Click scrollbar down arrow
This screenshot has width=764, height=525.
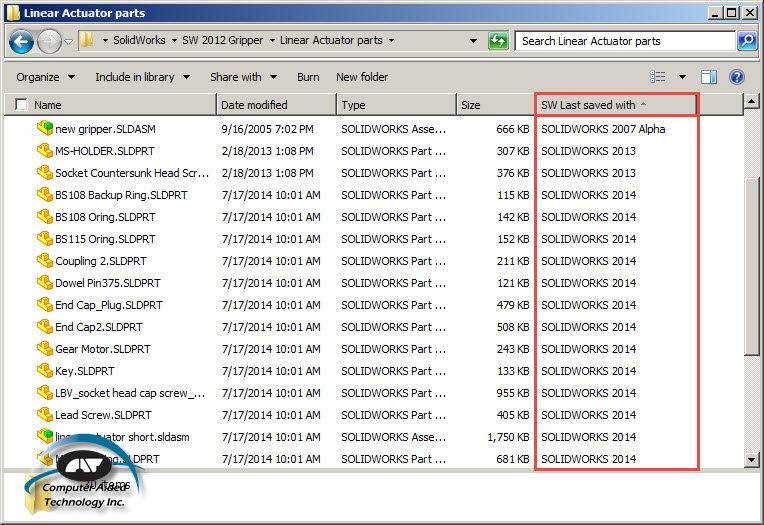click(x=751, y=459)
